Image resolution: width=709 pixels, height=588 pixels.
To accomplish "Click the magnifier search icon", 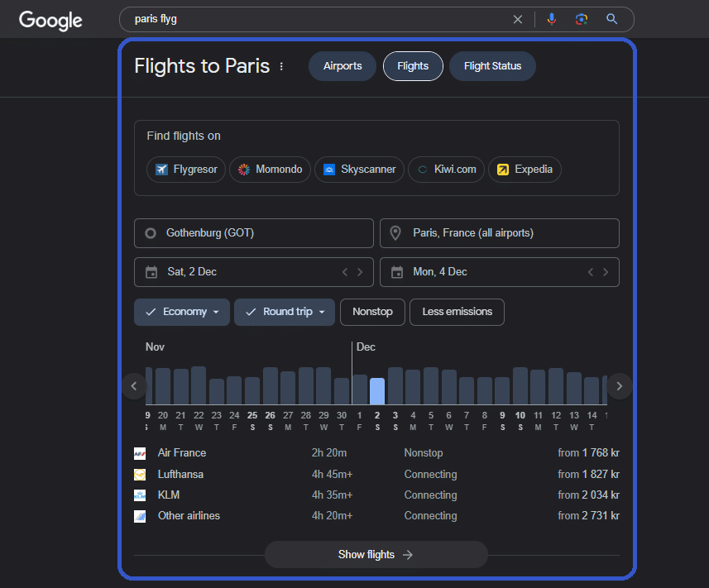I will tap(612, 19).
